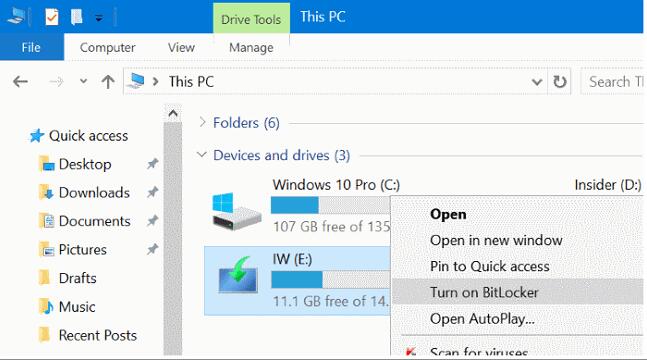Screen dimensions: 647x360
Task: Select Quick access in navigation pane
Action: (88, 135)
